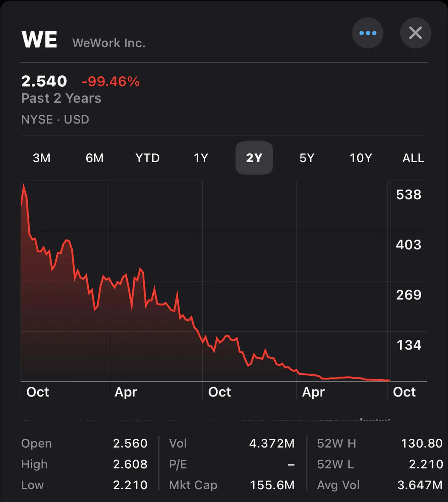The width and height of the screenshot is (448, 502).
Task: Tap the WeWork Inc. company name
Action: (x=109, y=43)
